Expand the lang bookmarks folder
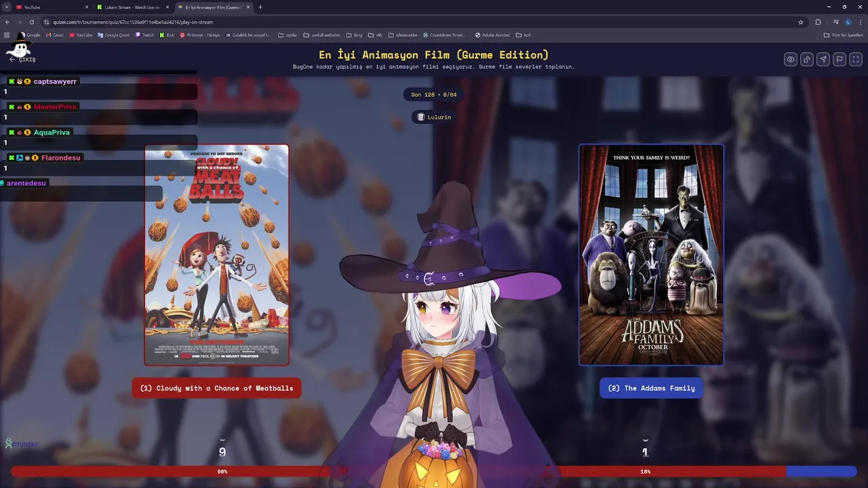 pos(354,35)
